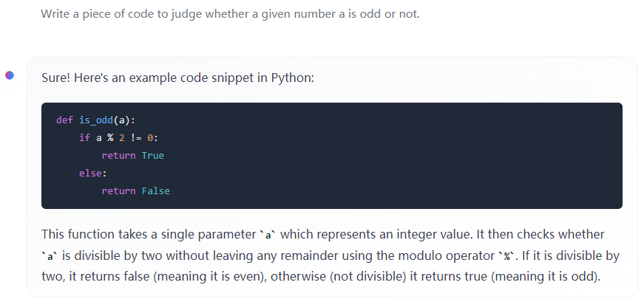Viewport: 644px width, 302px height.
Task: Click the 'True' value in the code
Action: [153, 156]
